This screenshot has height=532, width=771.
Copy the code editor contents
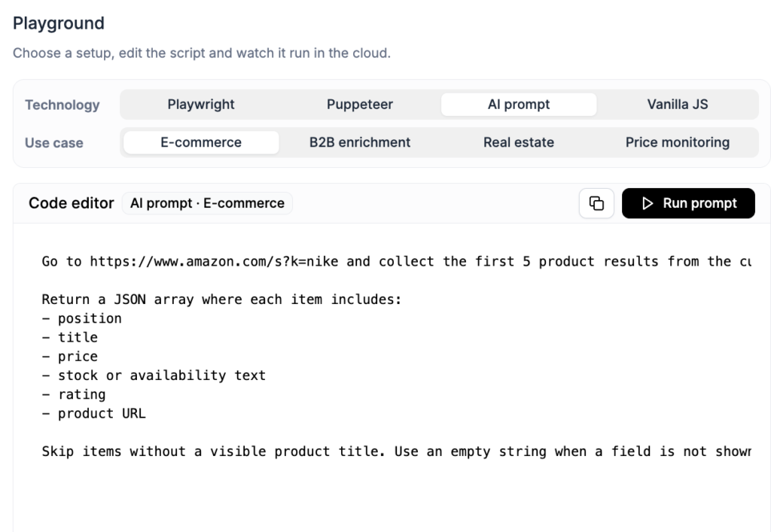(x=596, y=203)
